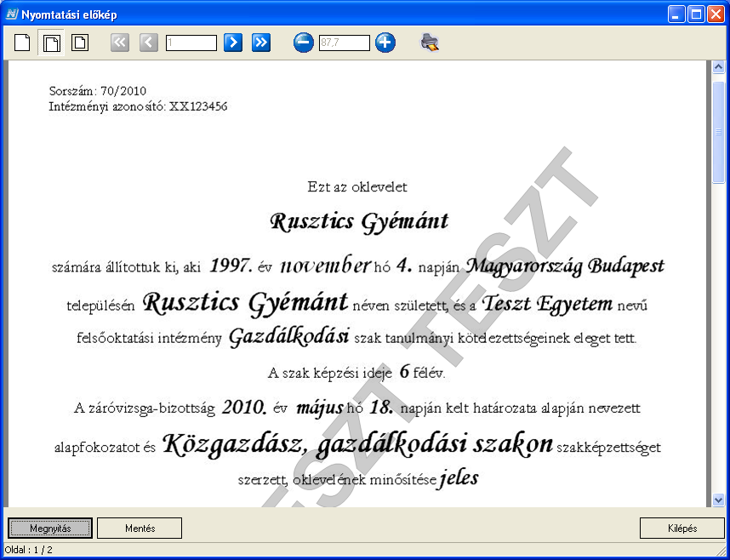
Task: Select the whole page view icon
Action: (x=80, y=43)
